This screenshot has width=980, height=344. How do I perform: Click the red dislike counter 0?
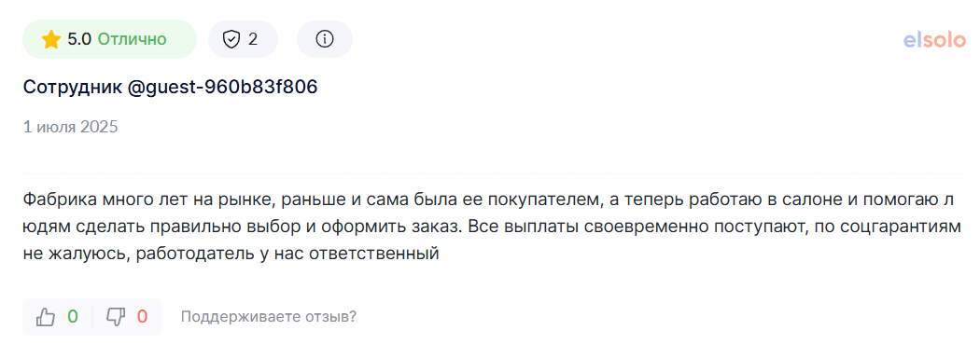point(143,317)
